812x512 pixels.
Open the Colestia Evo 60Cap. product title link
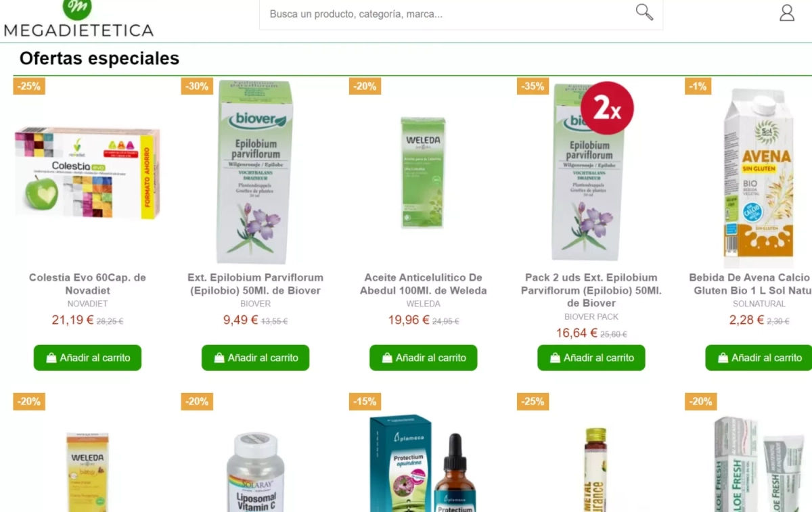(x=87, y=284)
